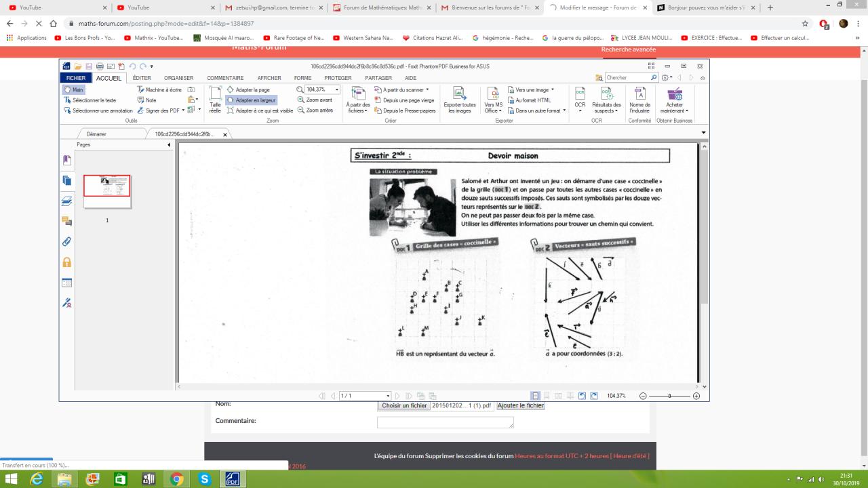Choose the Sélectionner une annotation tool
Viewport: 868px width, 488px height.
tap(98, 110)
